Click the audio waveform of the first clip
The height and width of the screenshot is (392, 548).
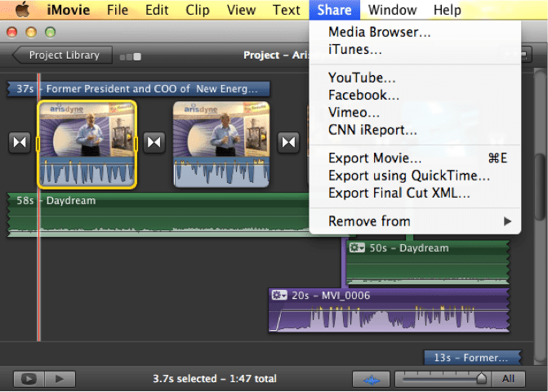(87, 171)
